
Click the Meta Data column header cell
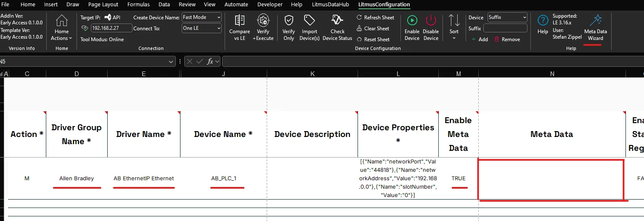(x=552, y=134)
